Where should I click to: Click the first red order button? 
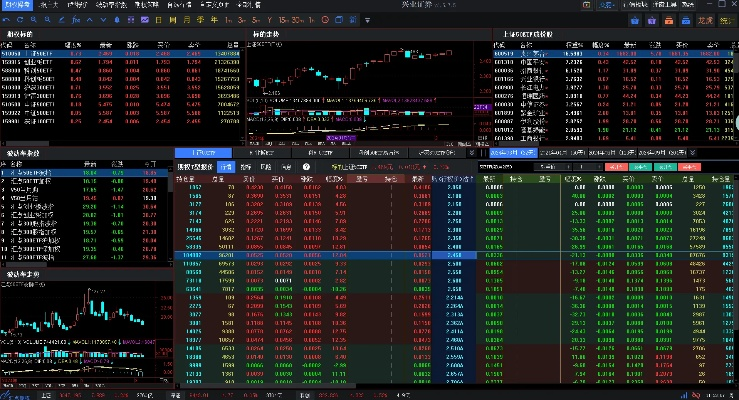[616, 167]
